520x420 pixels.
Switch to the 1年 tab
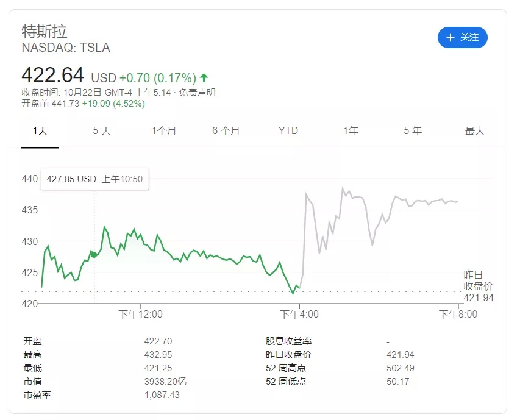coord(351,131)
